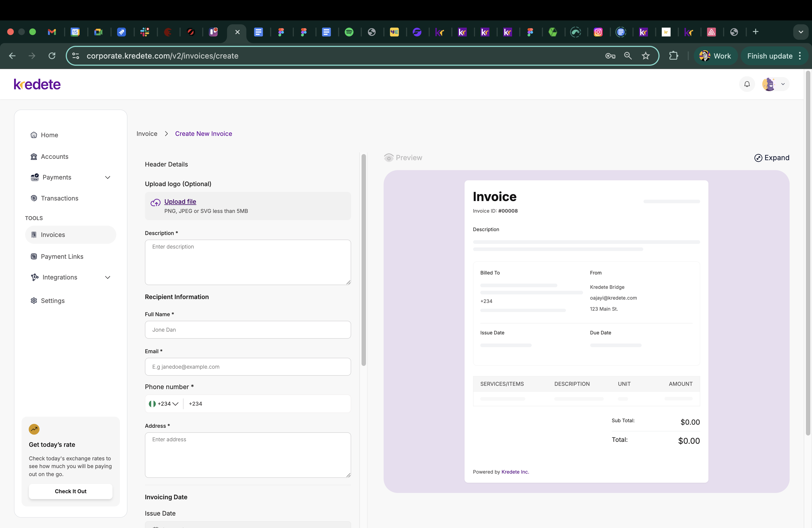Click Expand to enlarge the invoice preview
Image resolution: width=812 pixels, height=528 pixels.
[772, 158]
